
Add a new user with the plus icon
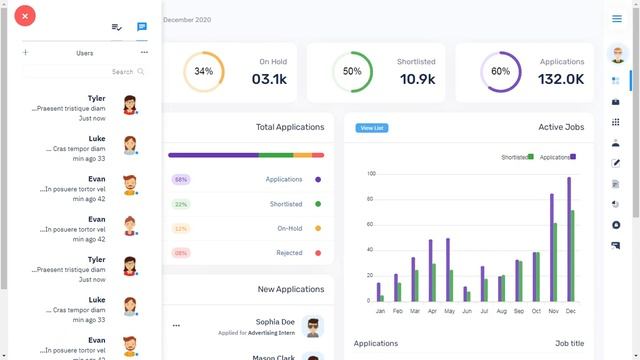click(25, 52)
